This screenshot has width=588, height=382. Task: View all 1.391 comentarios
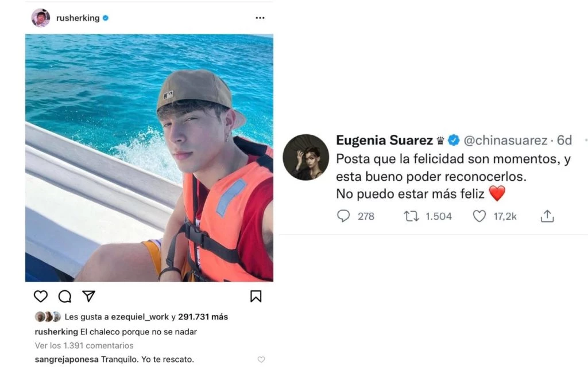[84, 345]
